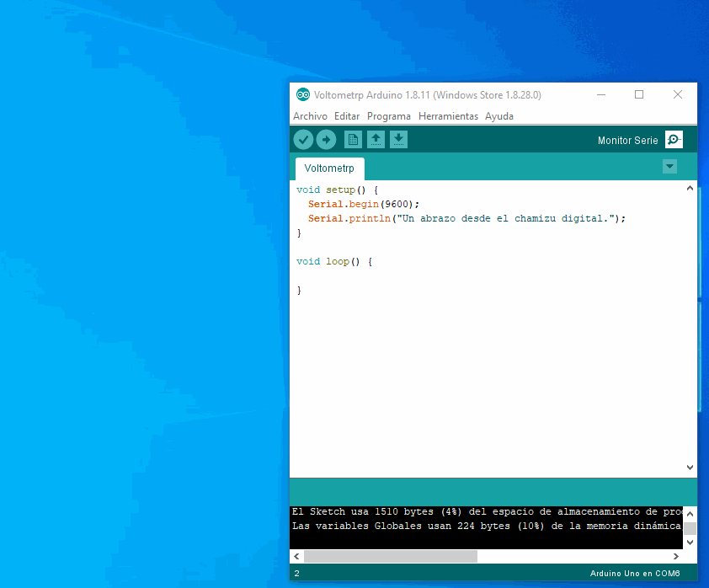709x588 pixels.
Task: Maximize the Arduino IDE window
Action: coord(639,95)
